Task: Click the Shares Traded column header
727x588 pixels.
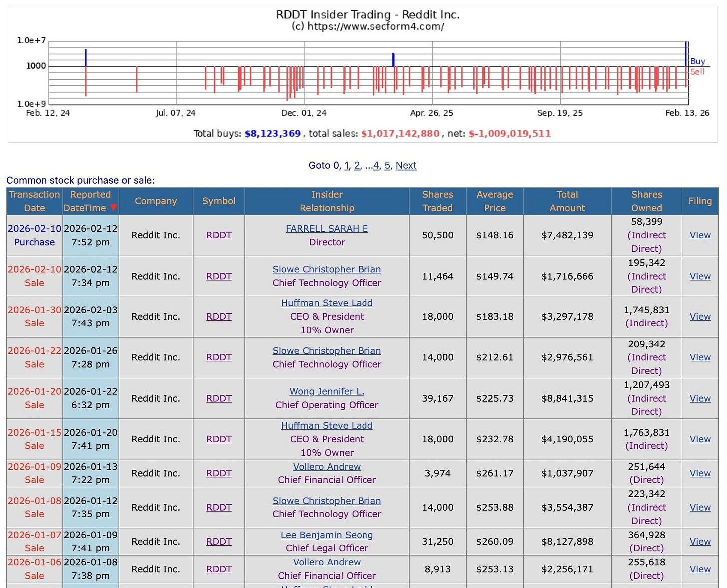Action: click(438, 201)
